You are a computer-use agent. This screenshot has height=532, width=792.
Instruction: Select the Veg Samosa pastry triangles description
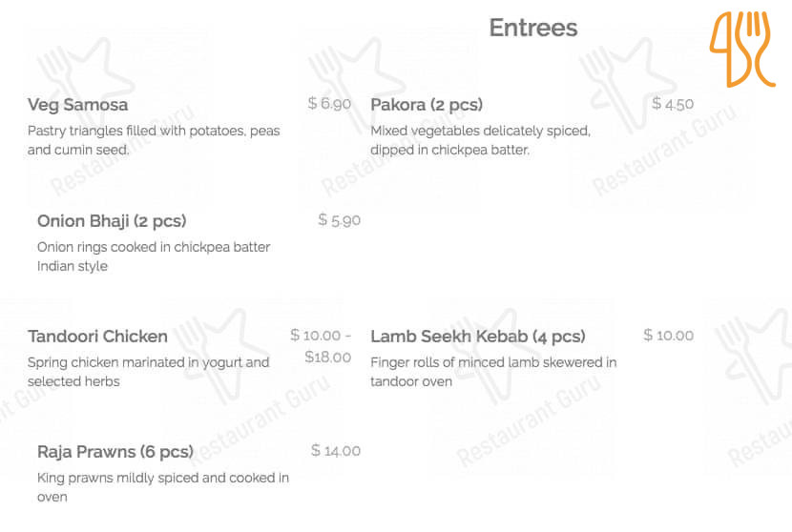[154, 140]
